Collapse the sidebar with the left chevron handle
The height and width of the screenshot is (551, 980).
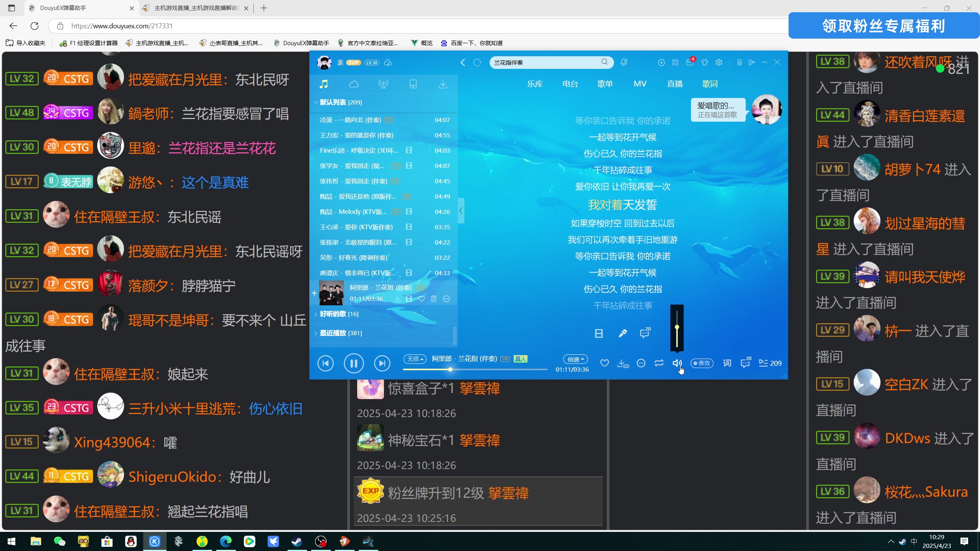point(461,210)
